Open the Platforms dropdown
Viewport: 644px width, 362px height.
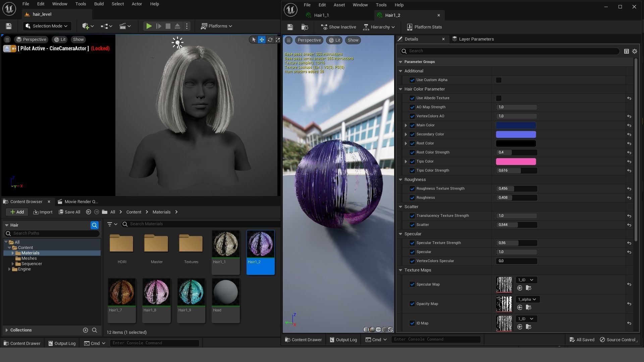(x=216, y=26)
